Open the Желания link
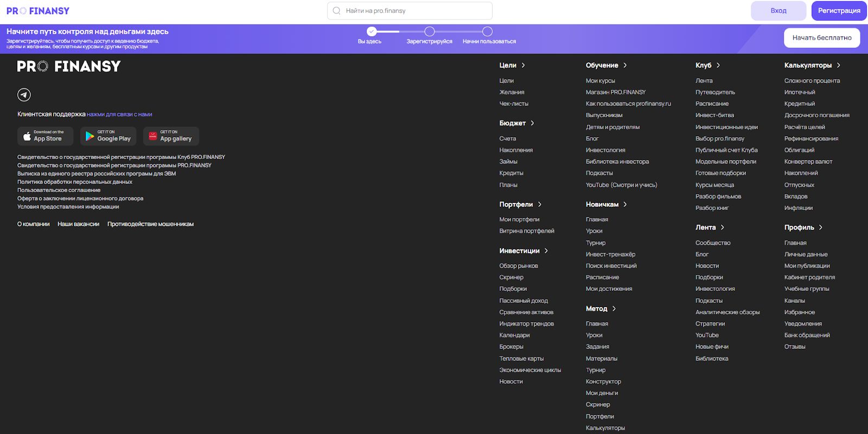This screenshot has width=868, height=434. (x=512, y=92)
